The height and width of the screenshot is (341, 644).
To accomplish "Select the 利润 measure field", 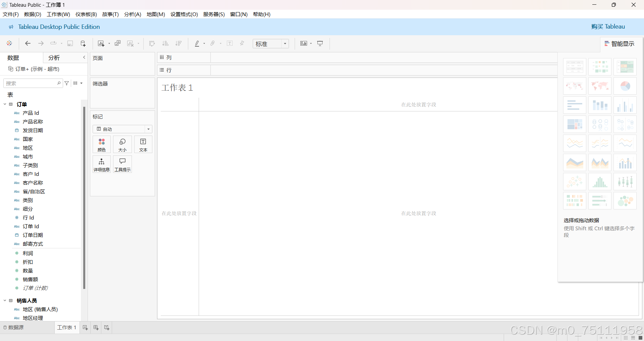I will [x=28, y=253].
